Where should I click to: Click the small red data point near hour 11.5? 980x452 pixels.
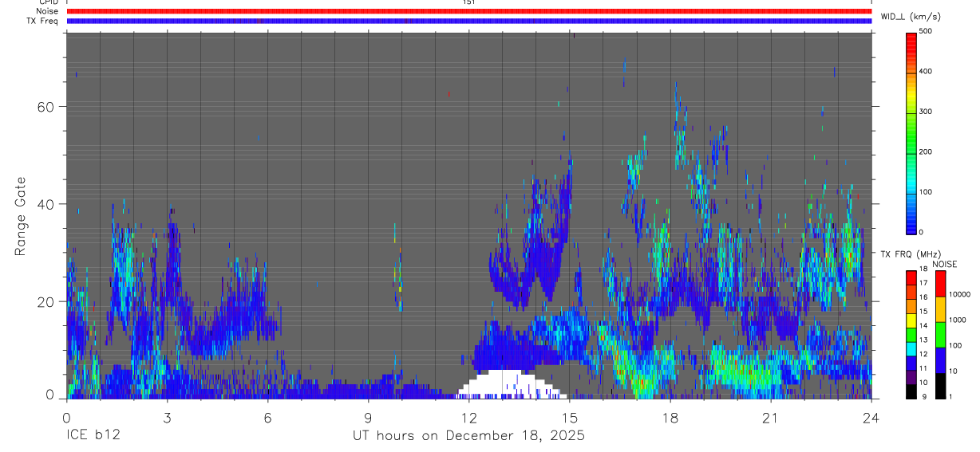pos(449,94)
